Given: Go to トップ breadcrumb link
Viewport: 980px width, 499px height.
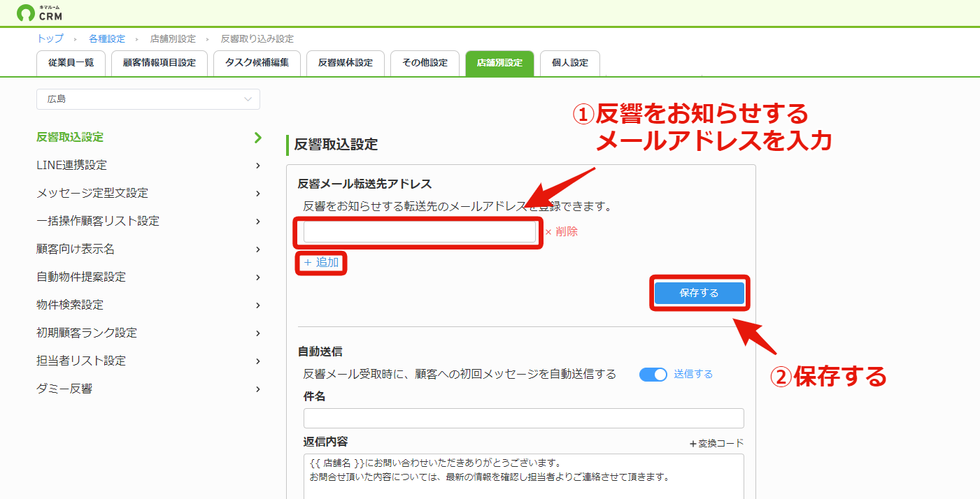Looking at the screenshot, I should point(50,39).
